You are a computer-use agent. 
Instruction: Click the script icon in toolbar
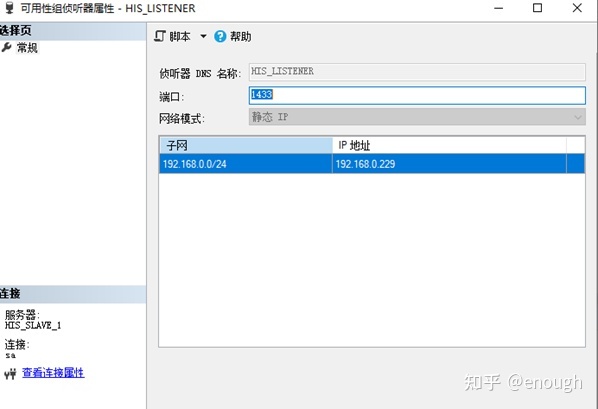[160, 36]
